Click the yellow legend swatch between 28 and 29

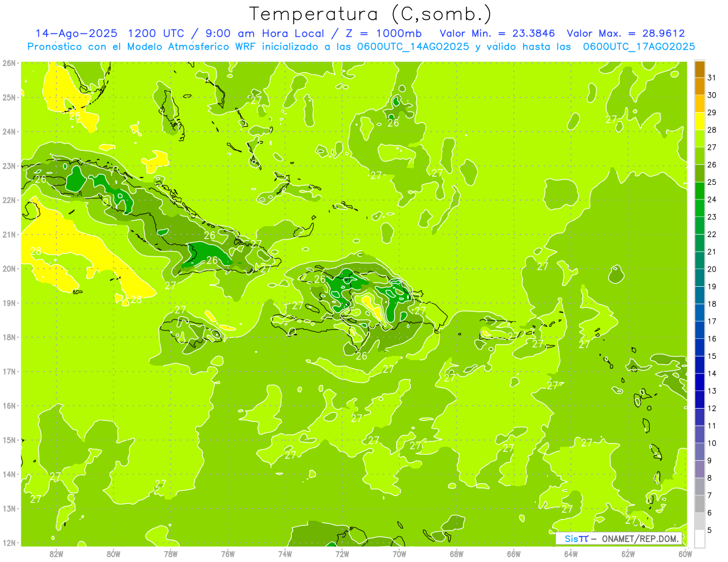pos(699,121)
